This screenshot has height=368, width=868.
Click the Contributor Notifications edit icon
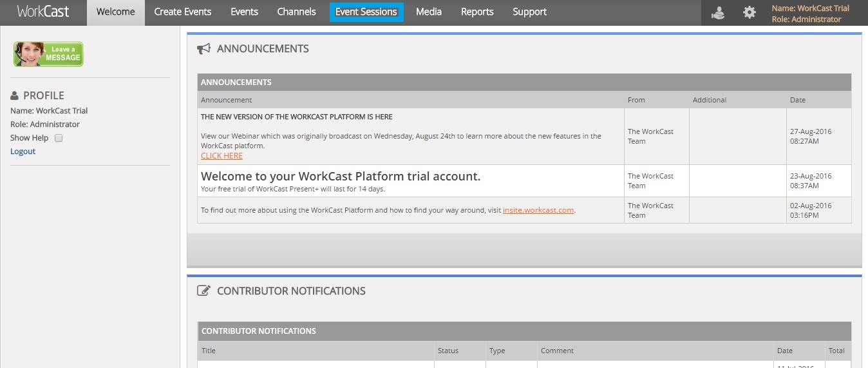(x=203, y=291)
